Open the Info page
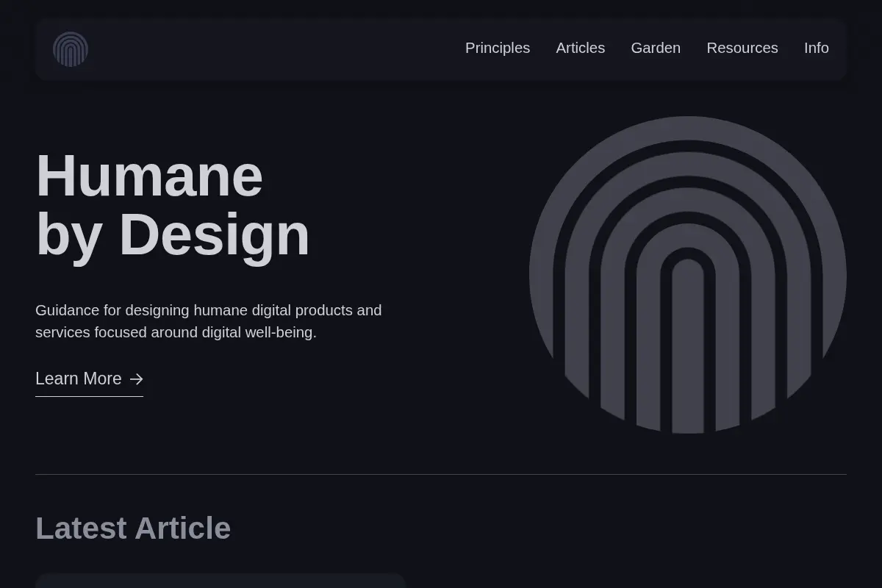Viewport: 882px width, 588px height. coord(817,48)
